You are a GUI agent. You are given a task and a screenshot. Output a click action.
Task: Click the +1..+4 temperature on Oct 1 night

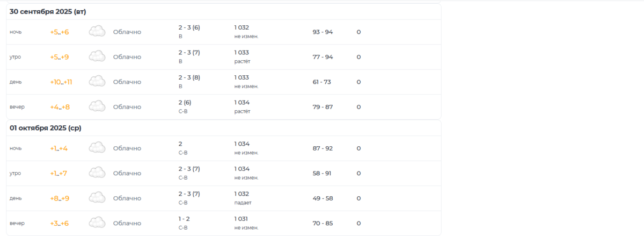tap(58, 148)
